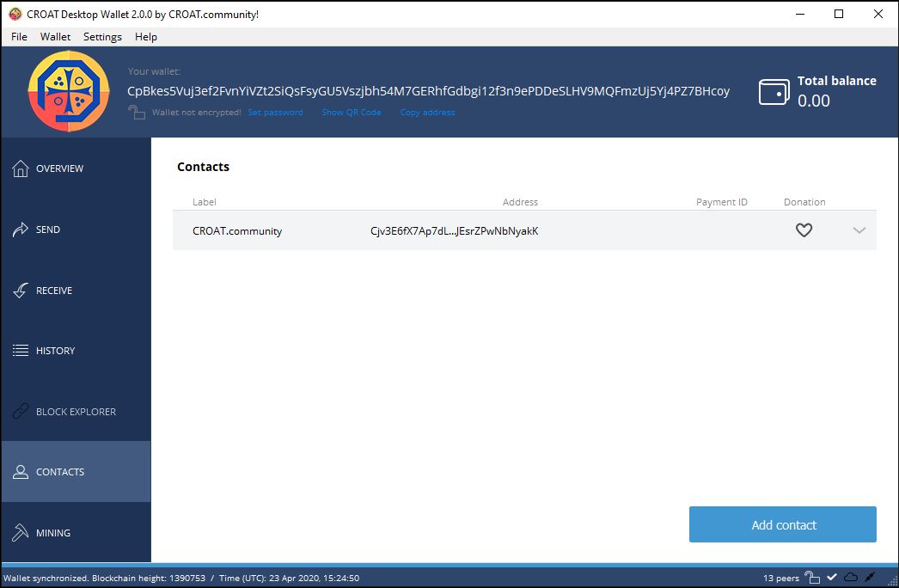The image size is (899, 588).
Task: Click the mining pickaxe status bar icon
Action: (871, 577)
